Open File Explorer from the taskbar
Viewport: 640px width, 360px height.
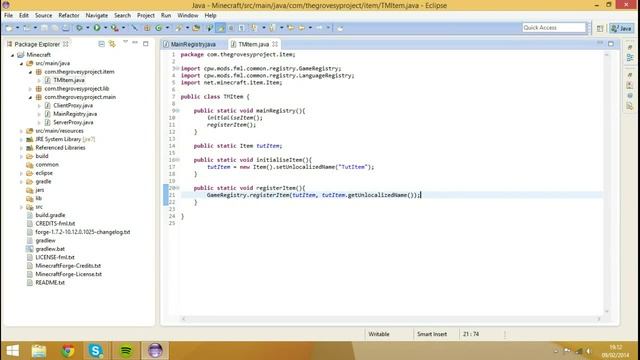(x=39, y=351)
